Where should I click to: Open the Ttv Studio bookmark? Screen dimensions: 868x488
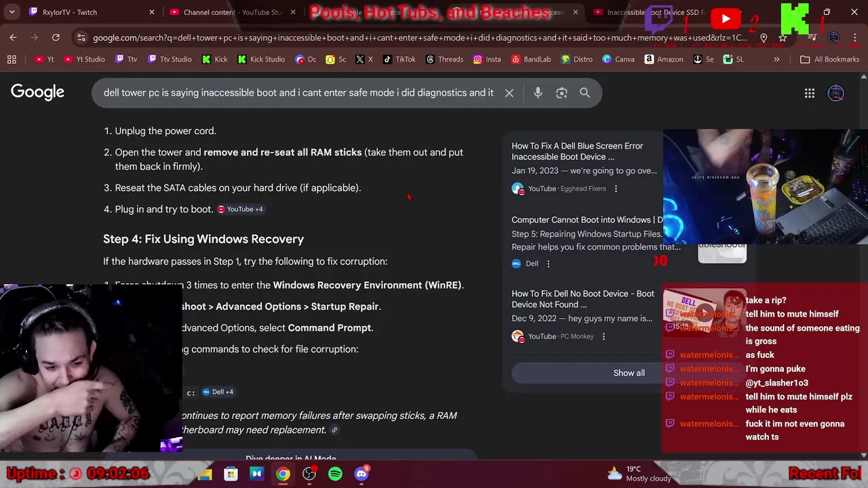coord(170,60)
